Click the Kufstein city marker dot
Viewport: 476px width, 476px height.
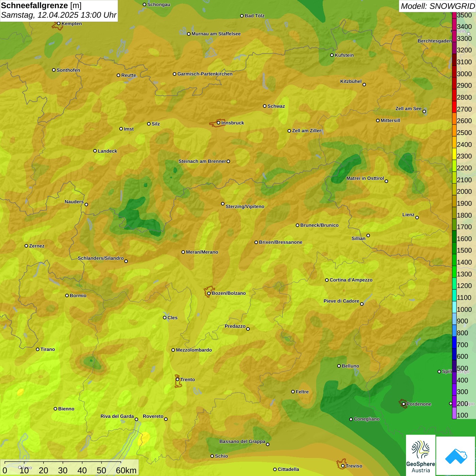(x=332, y=55)
